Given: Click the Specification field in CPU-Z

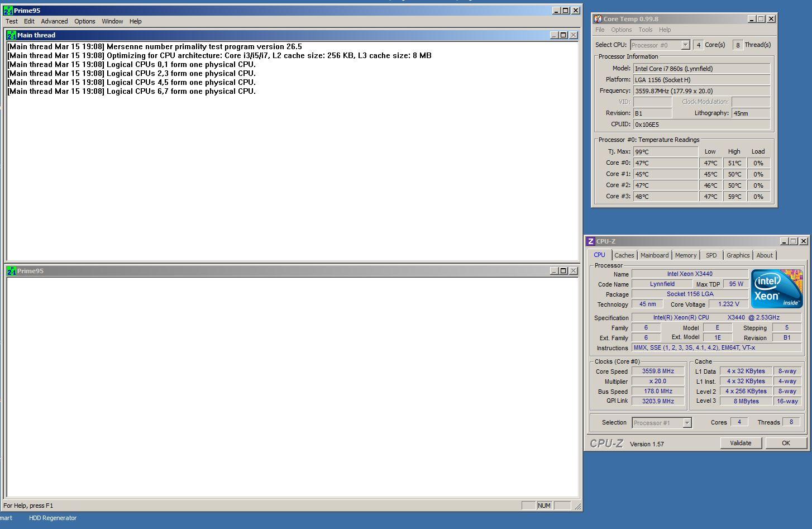Looking at the screenshot, I should 717,317.
